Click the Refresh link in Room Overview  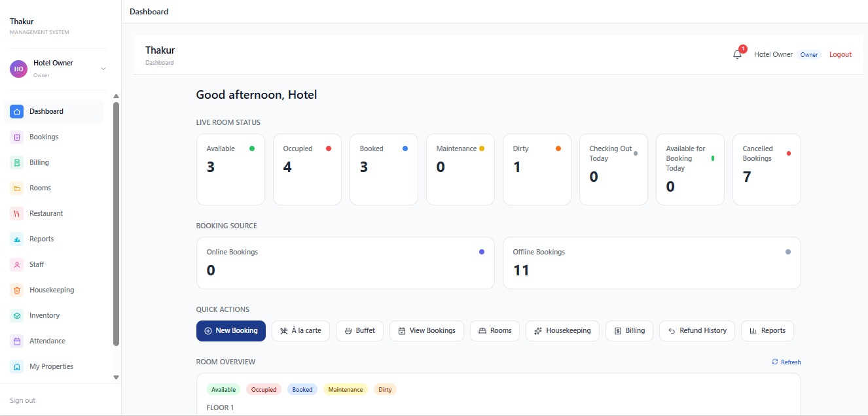click(786, 362)
